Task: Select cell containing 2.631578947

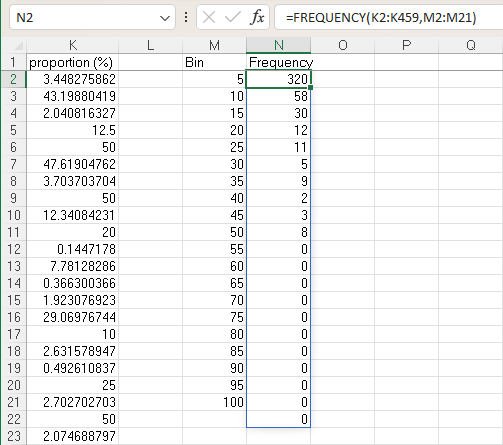Action: (73, 351)
